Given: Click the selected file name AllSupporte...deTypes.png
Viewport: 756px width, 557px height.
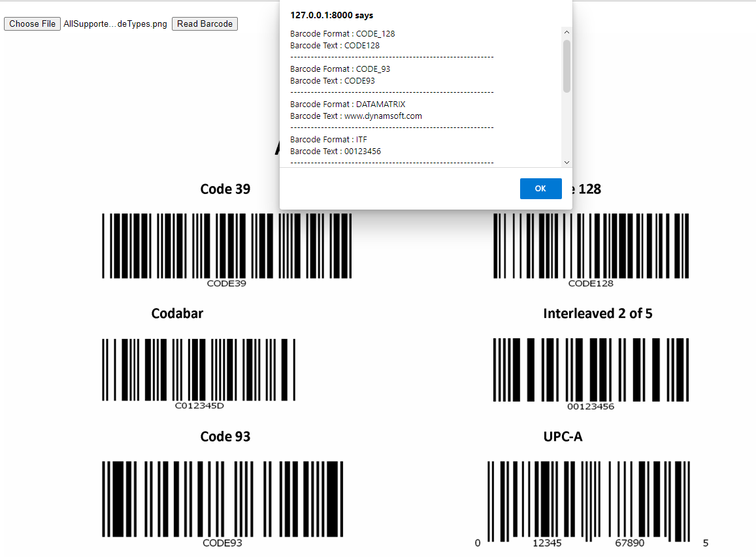Looking at the screenshot, I should pos(115,24).
